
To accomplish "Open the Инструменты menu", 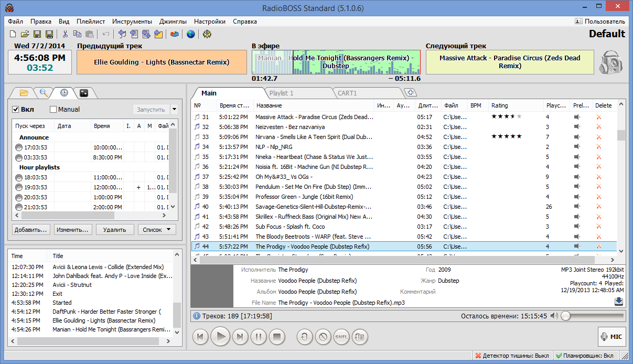I will pos(132,22).
